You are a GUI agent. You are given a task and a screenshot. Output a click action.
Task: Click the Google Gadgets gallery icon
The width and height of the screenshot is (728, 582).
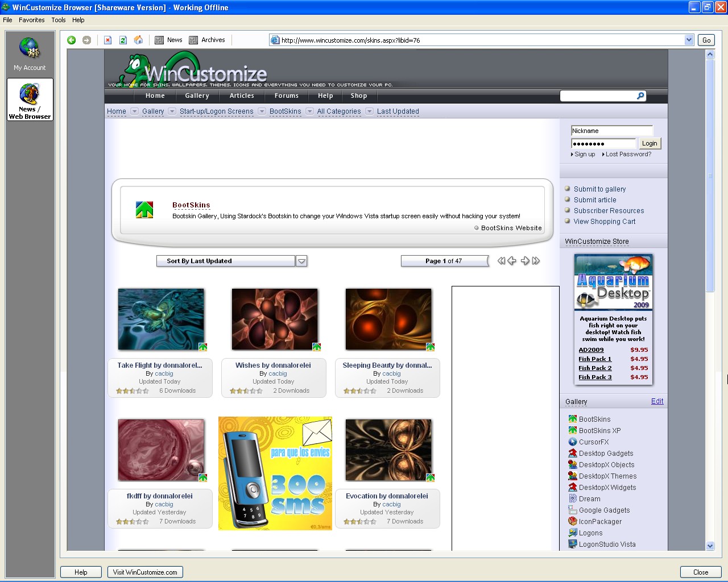point(573,510)
